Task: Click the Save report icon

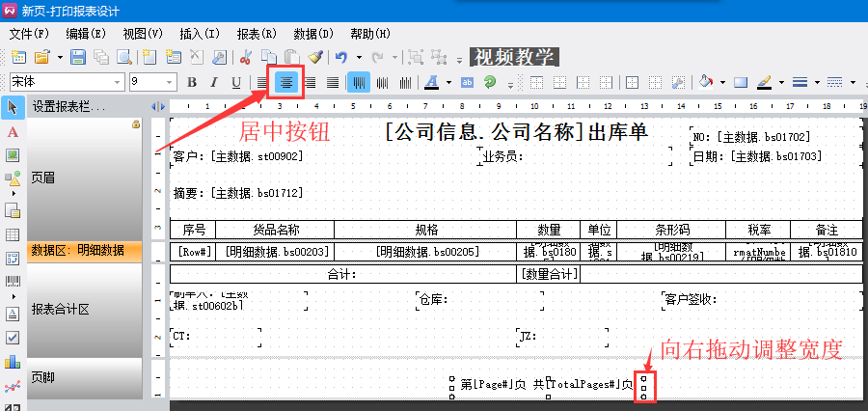Action: point(78,57)
